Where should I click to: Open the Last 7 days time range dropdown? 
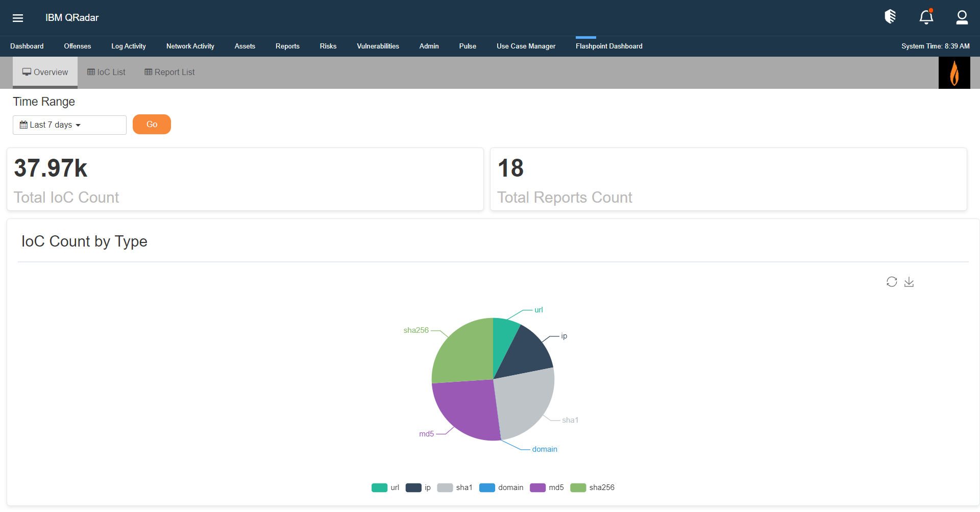(x=69, y=125)
